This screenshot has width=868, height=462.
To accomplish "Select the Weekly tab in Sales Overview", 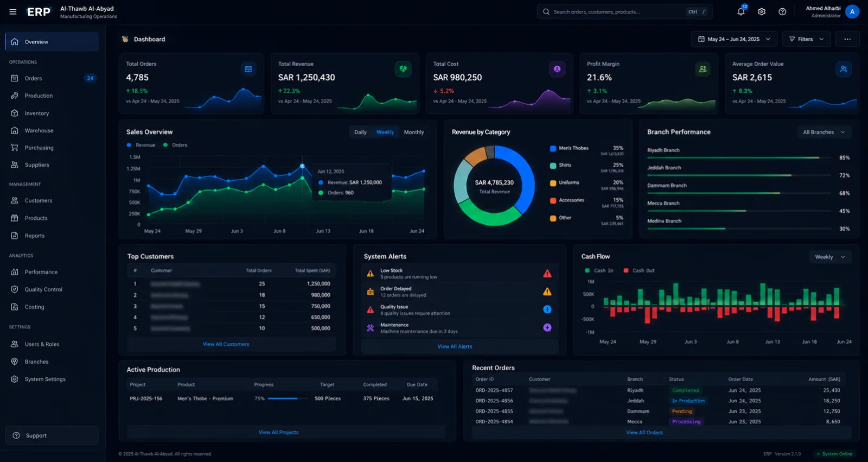I will click(x=385, y=132).
